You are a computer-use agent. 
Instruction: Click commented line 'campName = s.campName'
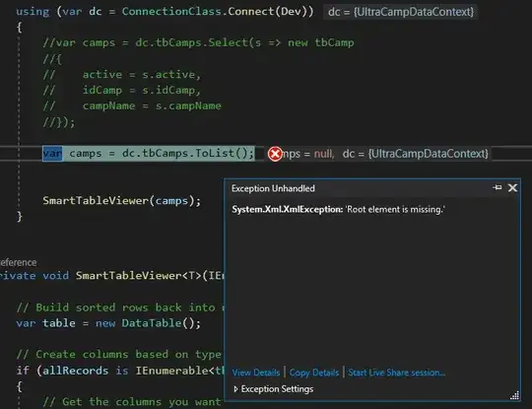[152, 105]
